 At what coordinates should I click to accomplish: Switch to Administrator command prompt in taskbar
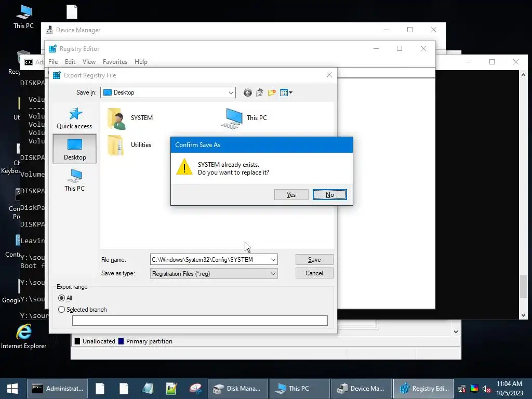57,389
